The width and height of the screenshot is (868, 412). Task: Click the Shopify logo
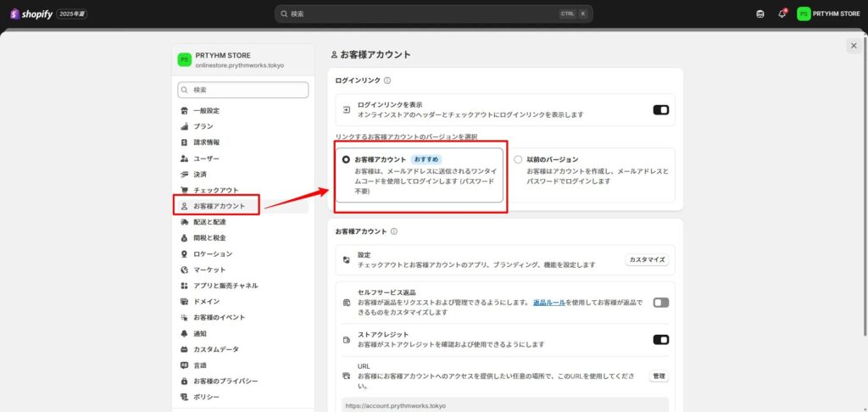[x=31, y=14]
